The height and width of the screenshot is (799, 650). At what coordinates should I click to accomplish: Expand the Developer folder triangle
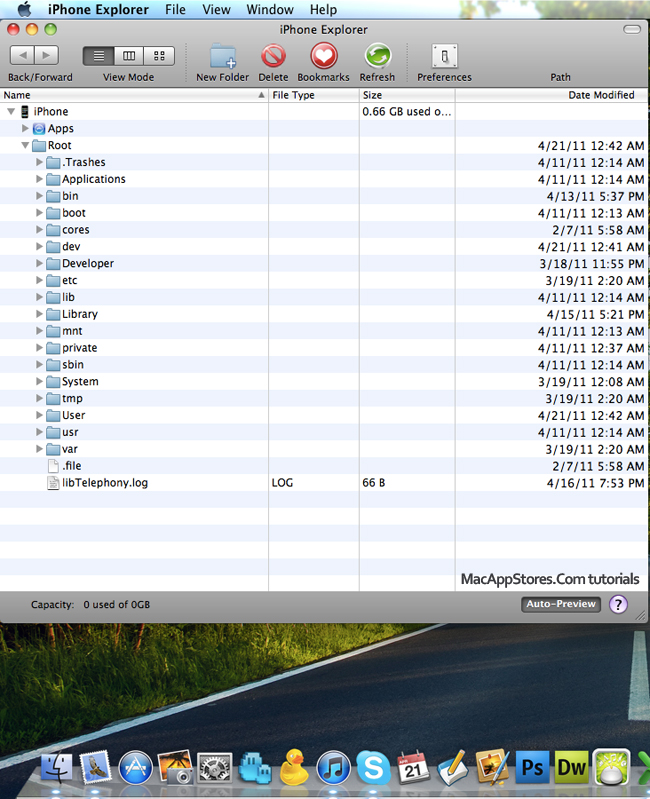coord(39,263)
